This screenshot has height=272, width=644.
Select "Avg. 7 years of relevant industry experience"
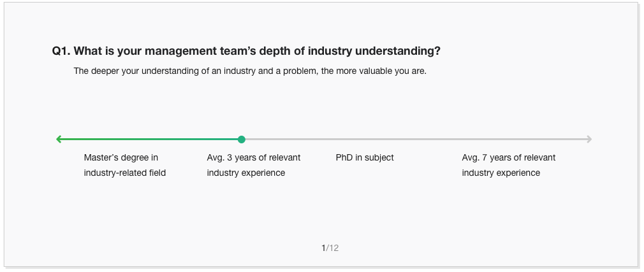point(509,165)
